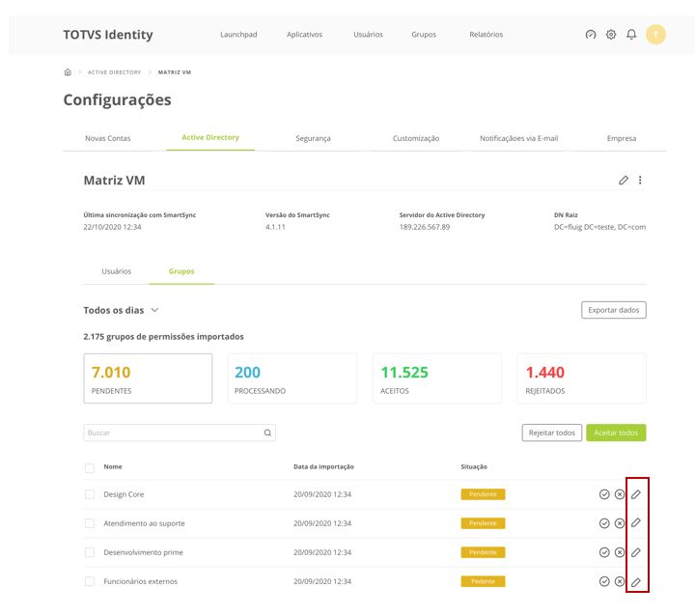695x616 pixels.
Task: Click the home breadcrumb icon
Action: pyautogui.click(x=68, y=72)
